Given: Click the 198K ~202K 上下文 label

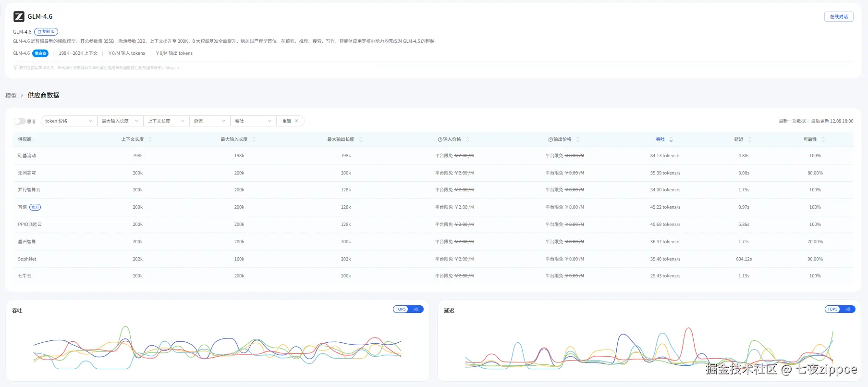Looking at the screenshot, I should coord(78,53).
